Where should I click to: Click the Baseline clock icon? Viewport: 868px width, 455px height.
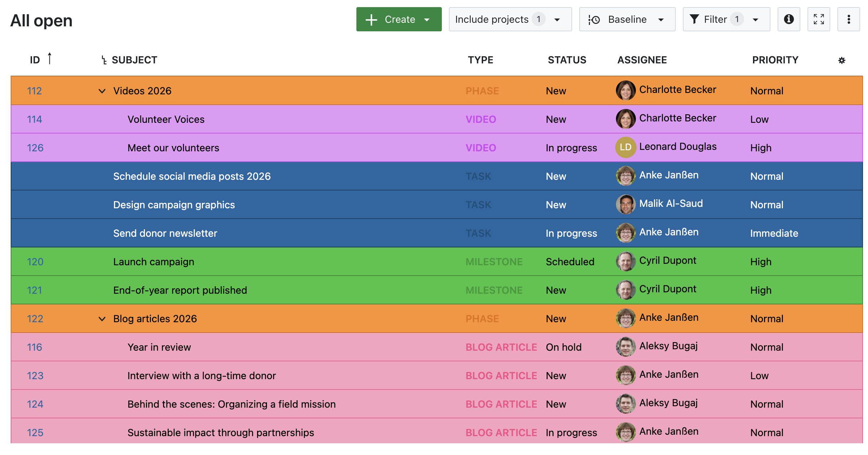595,20
